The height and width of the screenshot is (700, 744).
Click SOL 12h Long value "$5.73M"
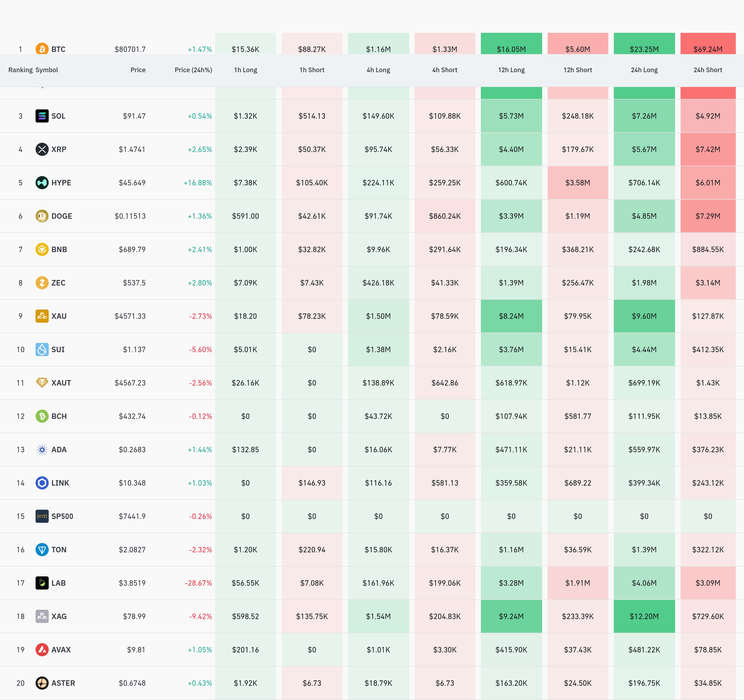[x=511, y=116]
